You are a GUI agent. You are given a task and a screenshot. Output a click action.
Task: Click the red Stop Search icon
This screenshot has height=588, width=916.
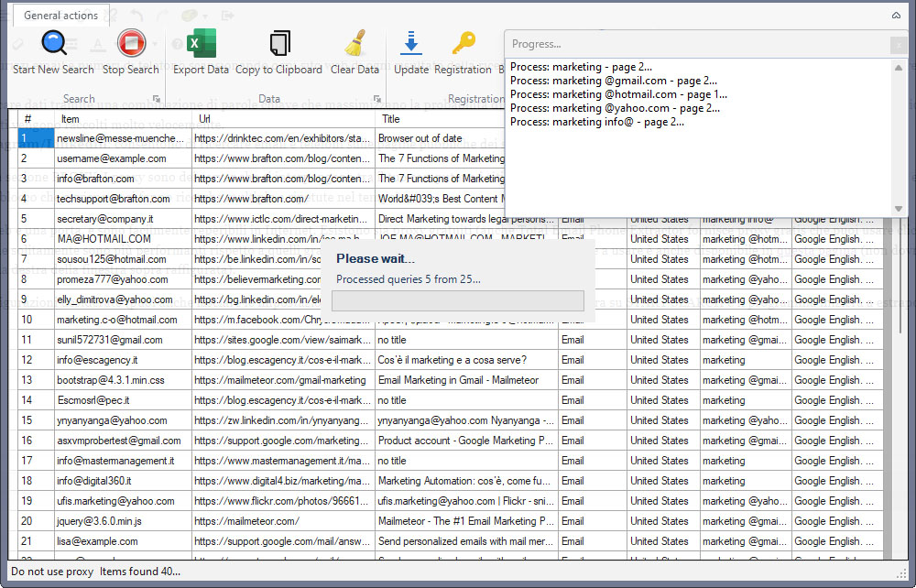tap(131, 43)
